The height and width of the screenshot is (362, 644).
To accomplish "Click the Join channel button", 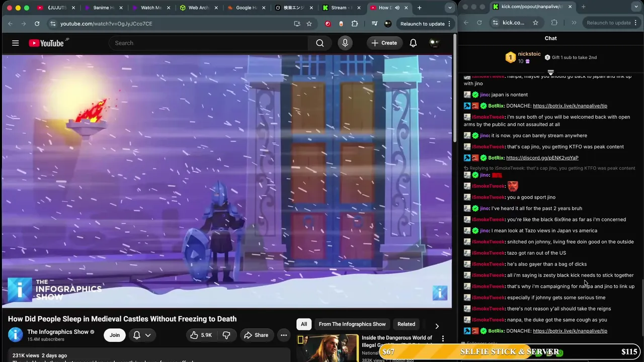I will pos(115,335).
